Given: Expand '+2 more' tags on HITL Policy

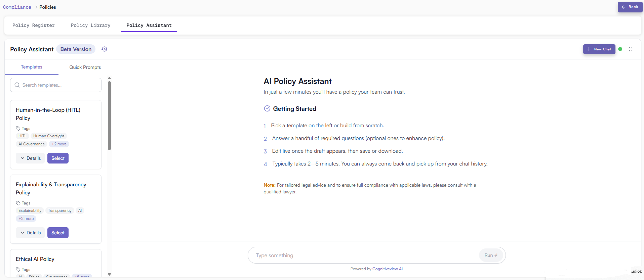Looking at the screenshot, I should [58, 144].
